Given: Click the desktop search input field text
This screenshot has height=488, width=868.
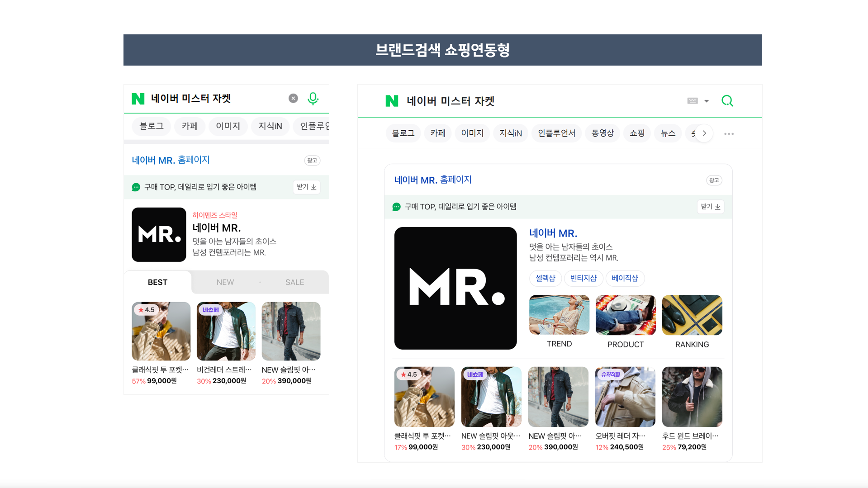Looking at the screenshot, I should 451,101.
